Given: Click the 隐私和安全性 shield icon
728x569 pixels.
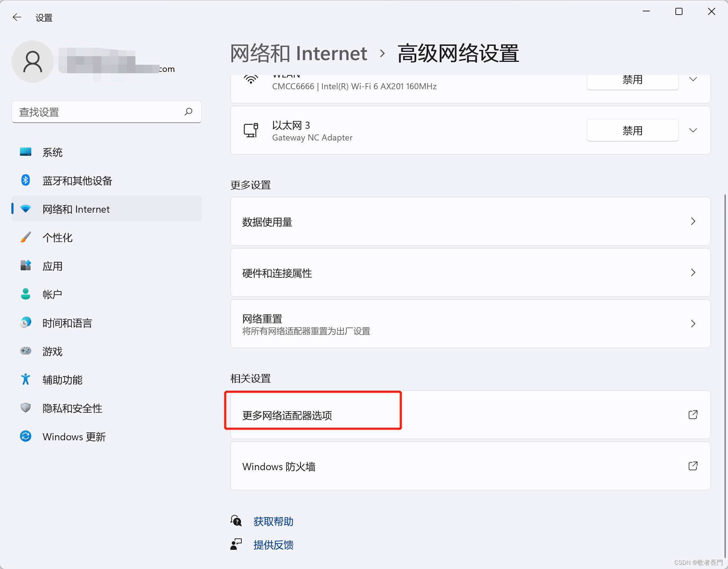Looking at the screenshot, I should coord(25,408).
